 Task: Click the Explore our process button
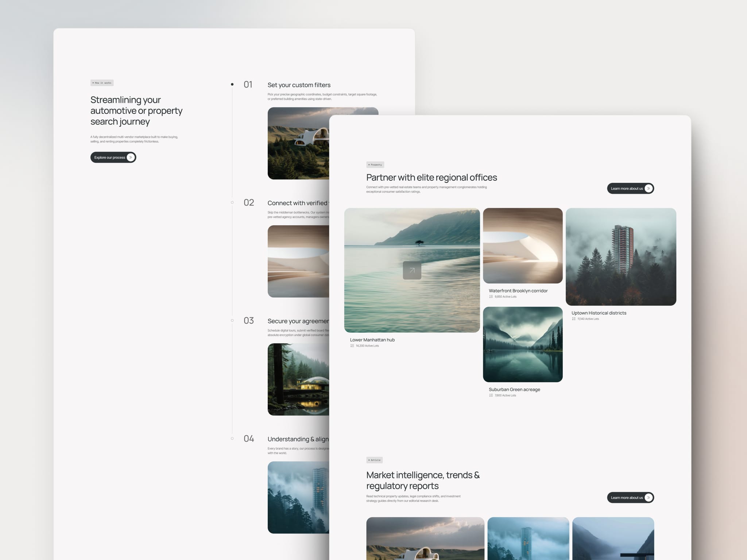pyautogui.click(x=113, y=157)
